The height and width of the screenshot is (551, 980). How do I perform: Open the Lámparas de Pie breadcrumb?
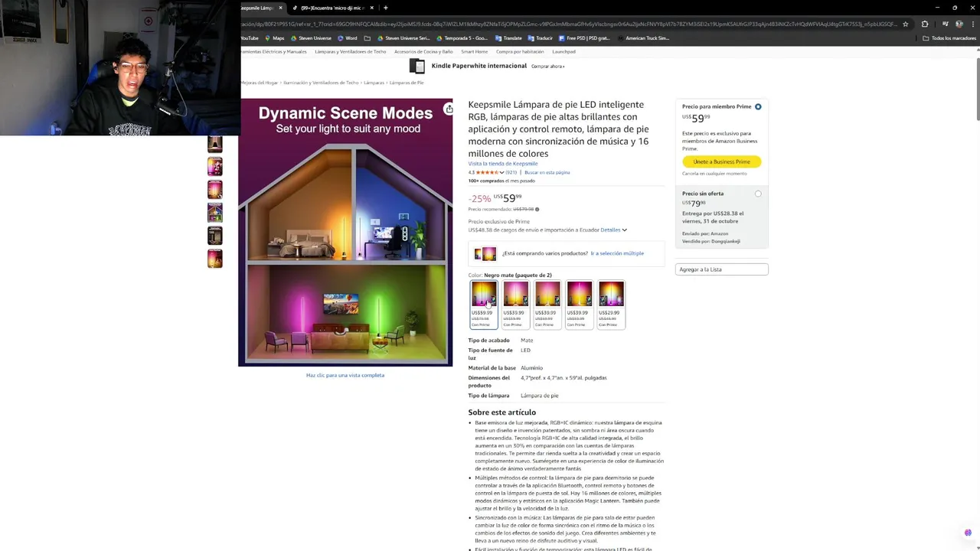click(x=407, y=83)
